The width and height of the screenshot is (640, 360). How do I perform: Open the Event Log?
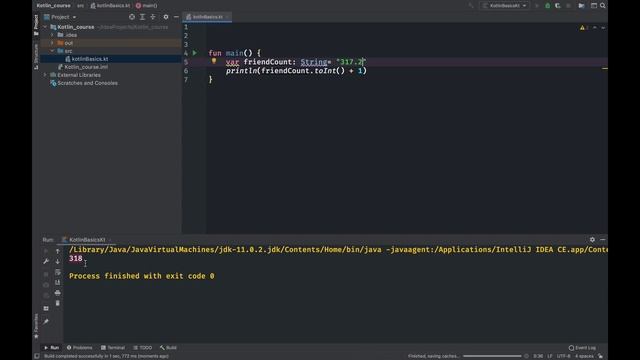point(582,348)
